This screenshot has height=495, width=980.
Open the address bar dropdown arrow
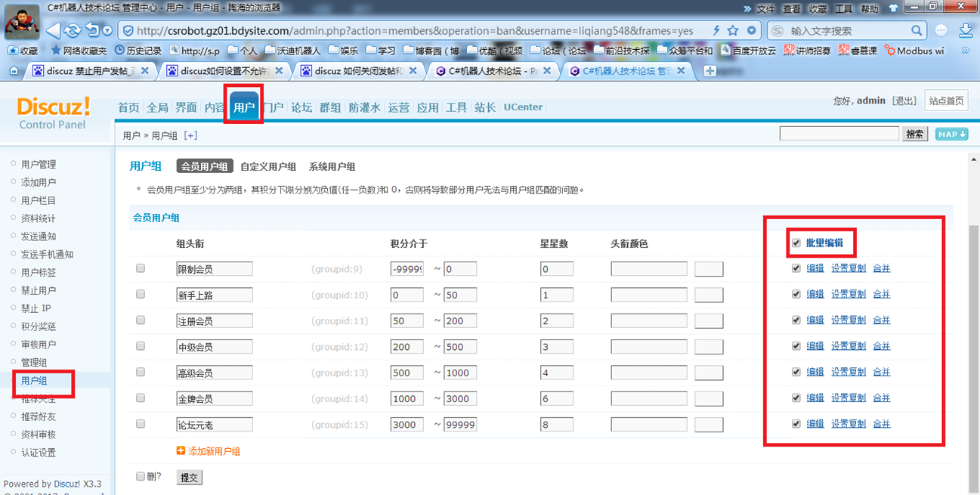coord(751,31)
